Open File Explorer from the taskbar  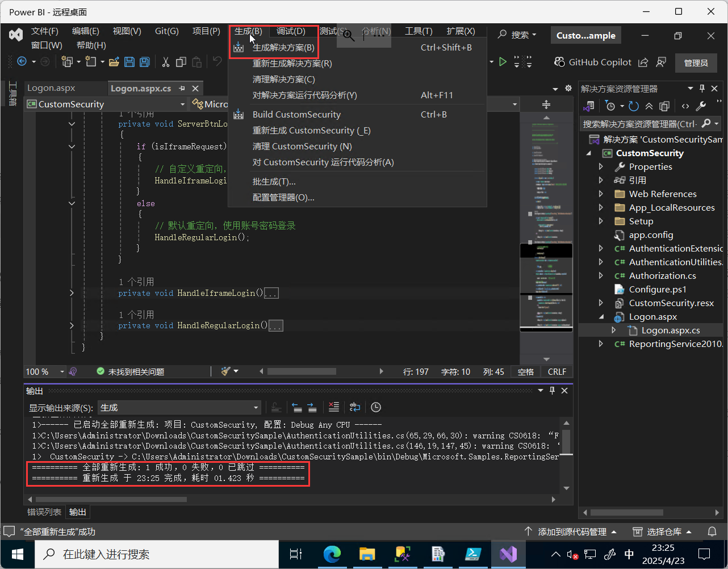pos(367,554)
